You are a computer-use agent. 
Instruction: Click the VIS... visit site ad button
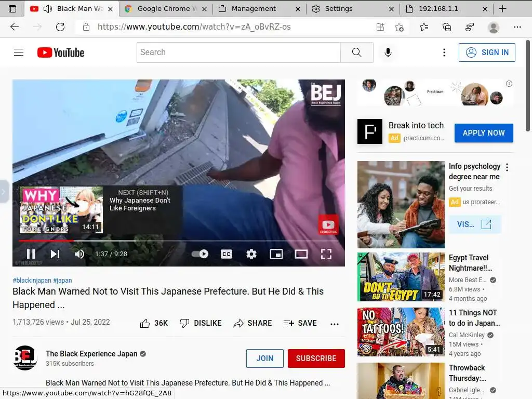point(475,224)
